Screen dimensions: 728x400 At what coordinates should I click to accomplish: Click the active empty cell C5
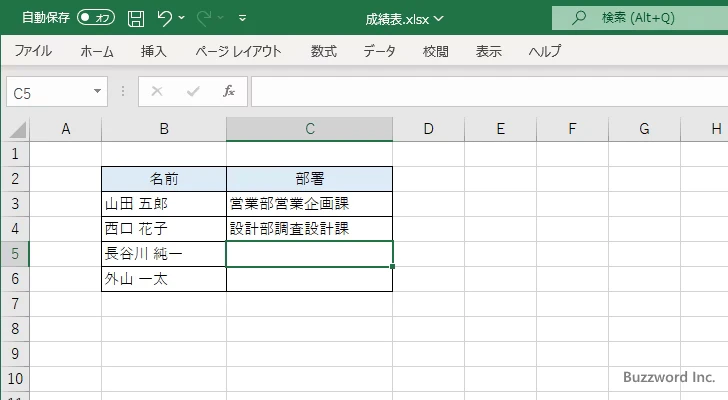coord(310,254)
